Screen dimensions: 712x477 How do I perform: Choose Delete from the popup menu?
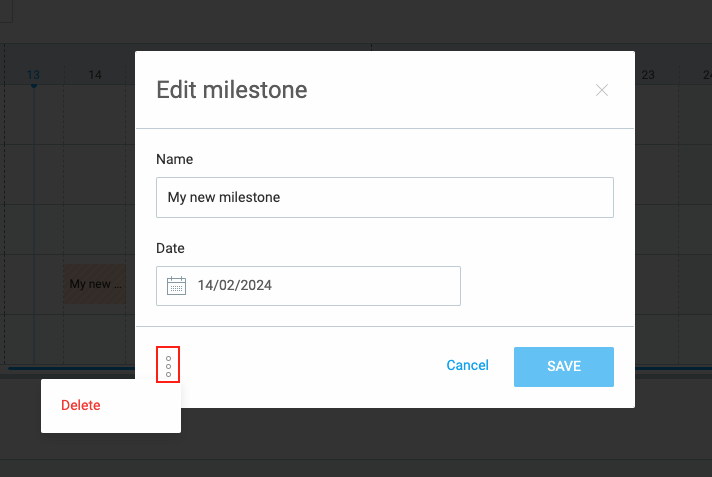coord(81,405)
